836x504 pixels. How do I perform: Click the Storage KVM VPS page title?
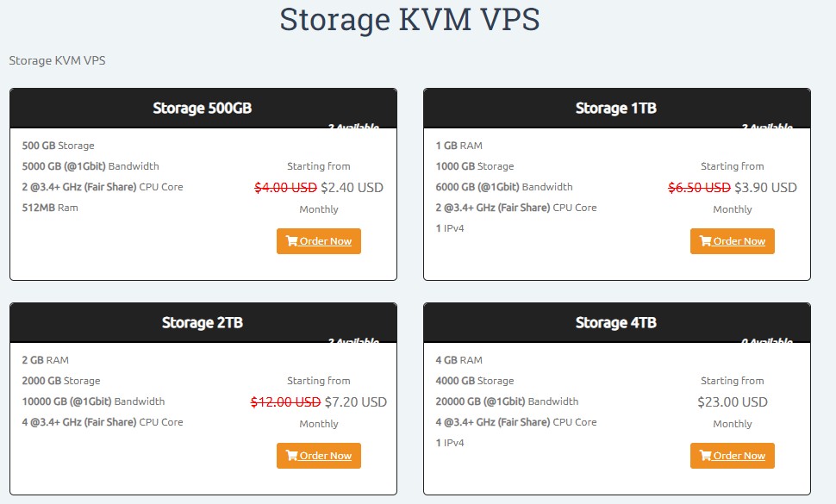(x=409, y=19)
